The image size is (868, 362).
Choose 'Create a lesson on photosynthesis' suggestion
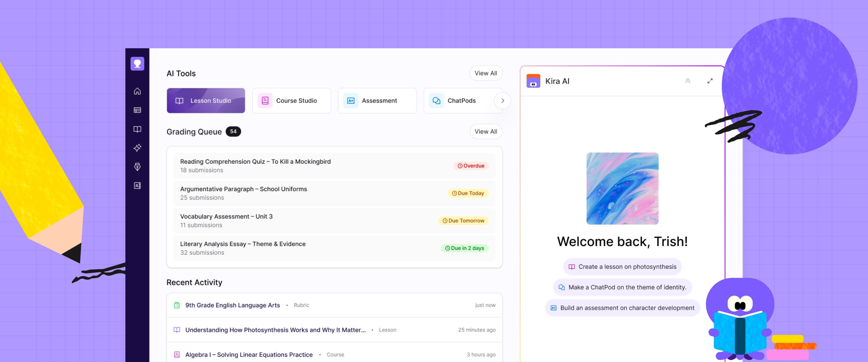[x=622, y=267]
